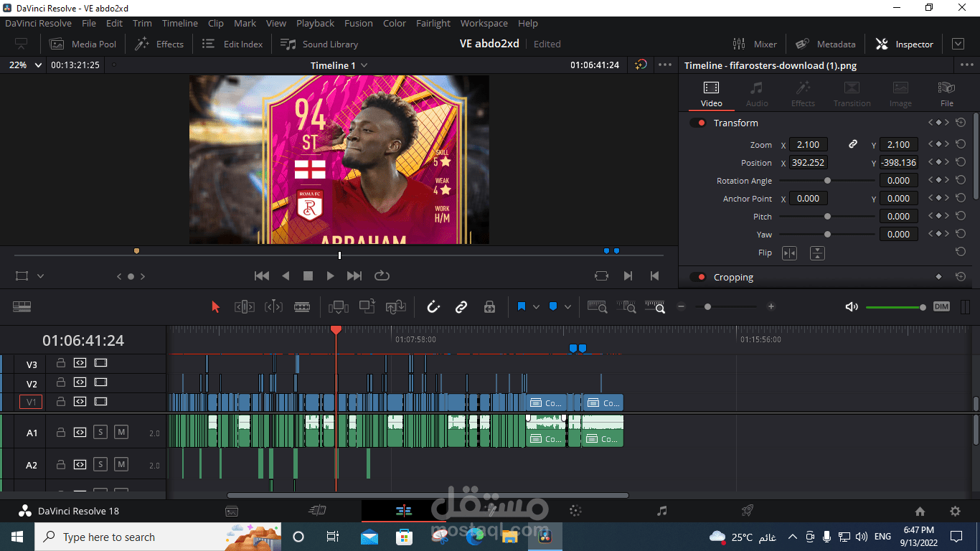980x551 pixels.
Task: Click the Detail Zoom icon
Action: tap(626, 307)
